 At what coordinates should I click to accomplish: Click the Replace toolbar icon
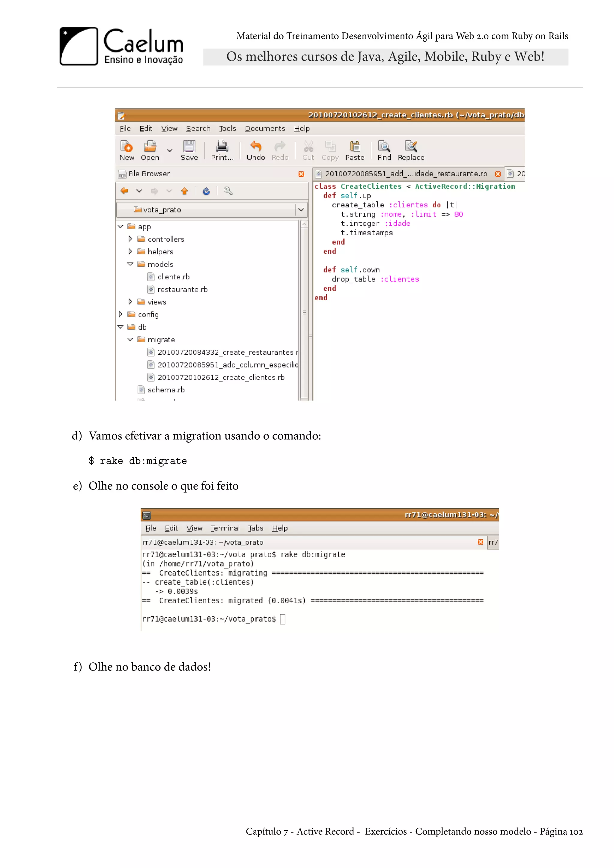(x=411, y=146)
